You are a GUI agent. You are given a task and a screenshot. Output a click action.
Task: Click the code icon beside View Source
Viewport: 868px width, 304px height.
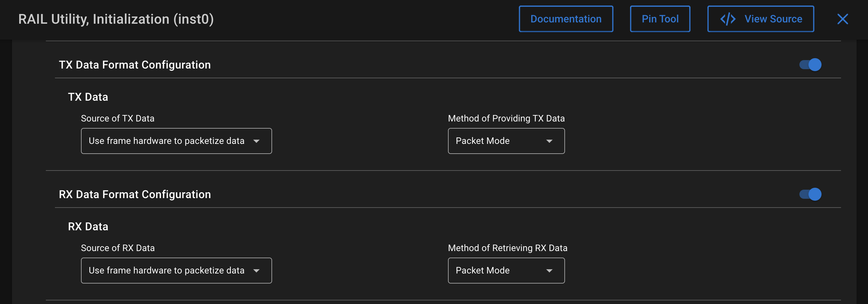729,19
